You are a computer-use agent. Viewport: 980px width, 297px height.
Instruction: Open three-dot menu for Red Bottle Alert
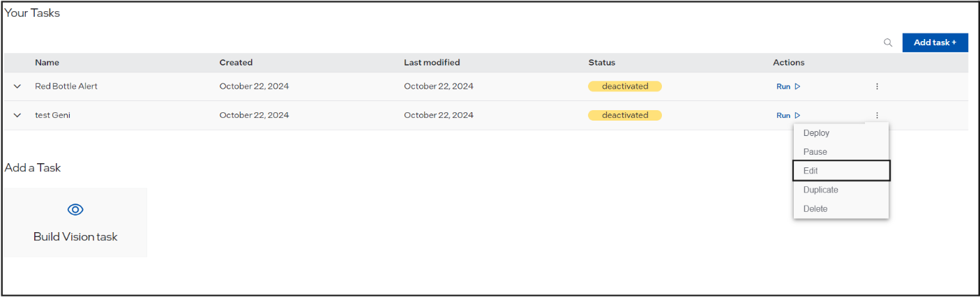click(x=877, y=86)
